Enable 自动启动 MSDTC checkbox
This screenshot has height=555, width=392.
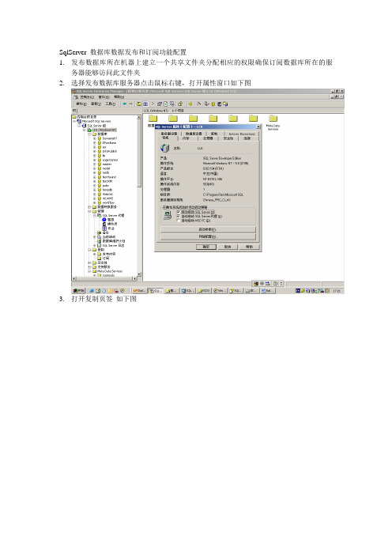179,221
